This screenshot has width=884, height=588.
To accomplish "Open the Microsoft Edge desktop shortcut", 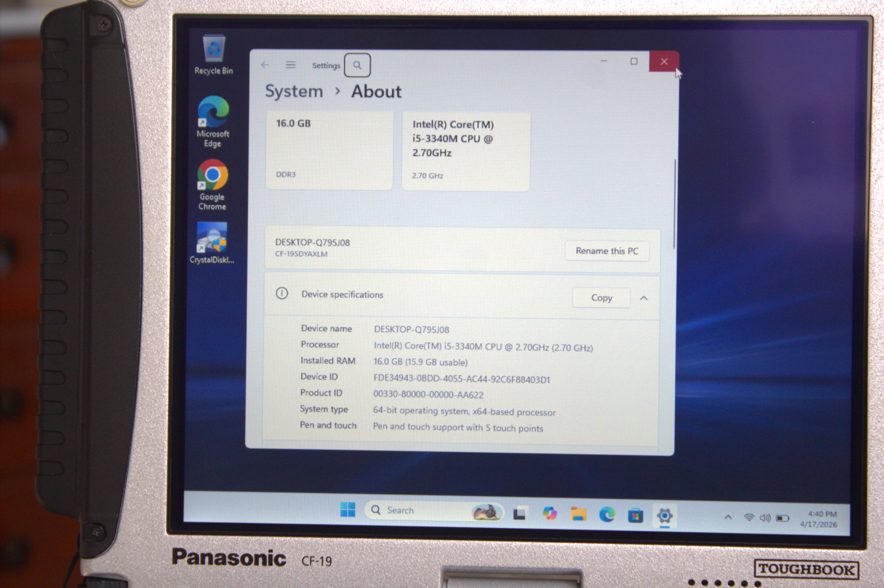I will 213,121.
